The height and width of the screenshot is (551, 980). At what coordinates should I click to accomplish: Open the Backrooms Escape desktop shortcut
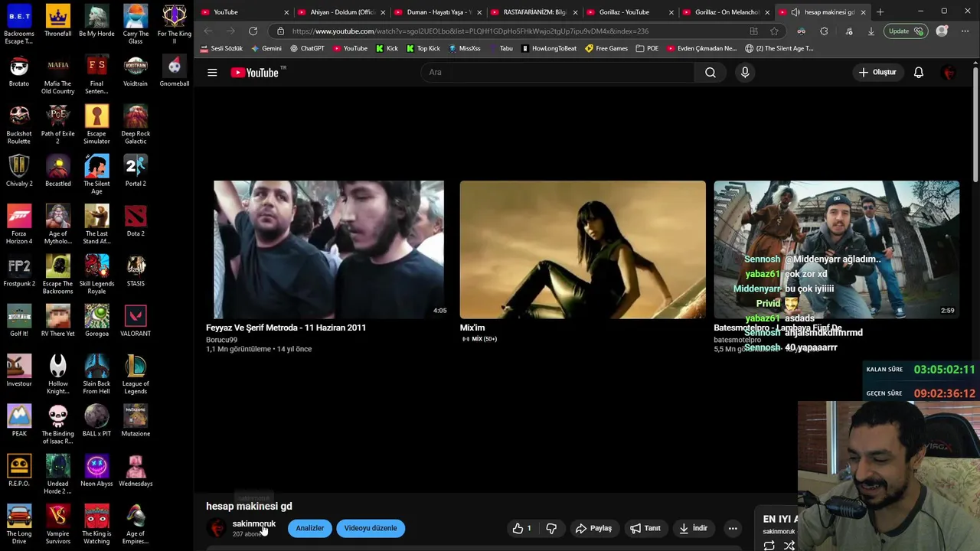pyautogui.click(x=19, y=24)
